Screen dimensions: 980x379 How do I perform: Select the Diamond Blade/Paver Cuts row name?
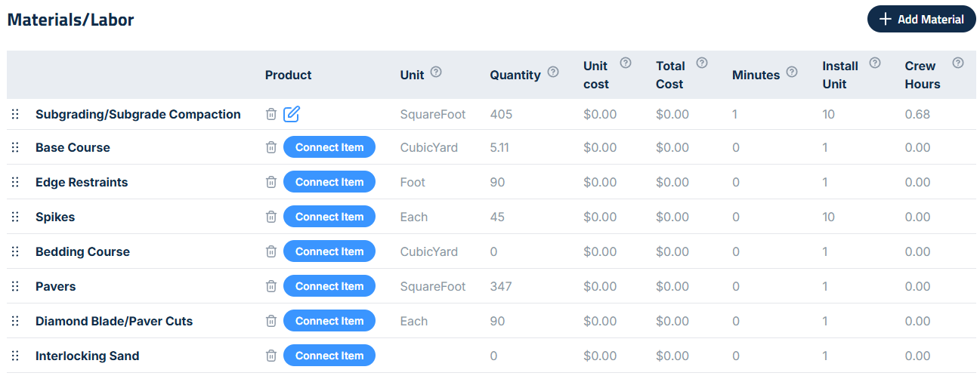pyautogui.click(x=114, y=321)
